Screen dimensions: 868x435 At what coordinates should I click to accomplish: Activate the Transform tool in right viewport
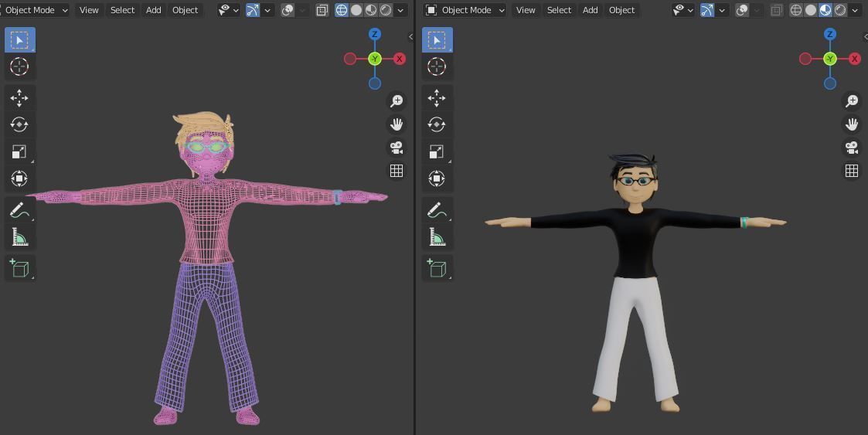click(x=437, y=178)
